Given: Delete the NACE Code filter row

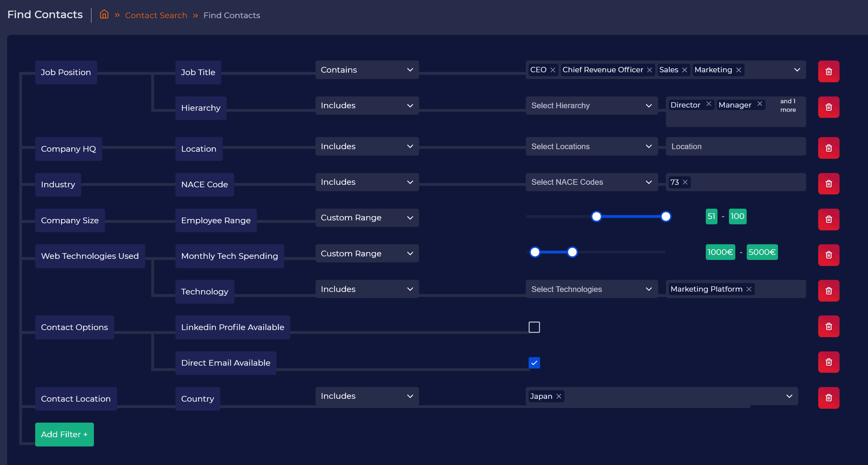Looking at the screenshot, I should click(829, 184).
